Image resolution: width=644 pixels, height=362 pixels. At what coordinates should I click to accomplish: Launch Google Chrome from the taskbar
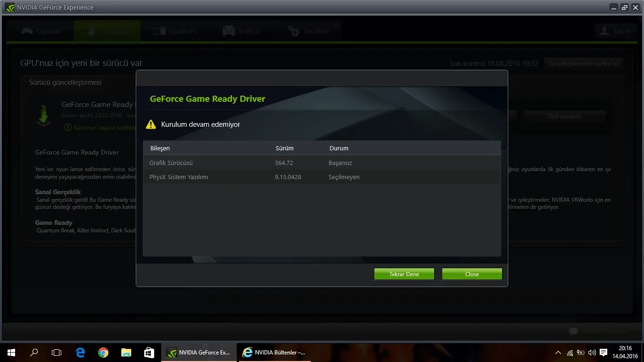103,353
